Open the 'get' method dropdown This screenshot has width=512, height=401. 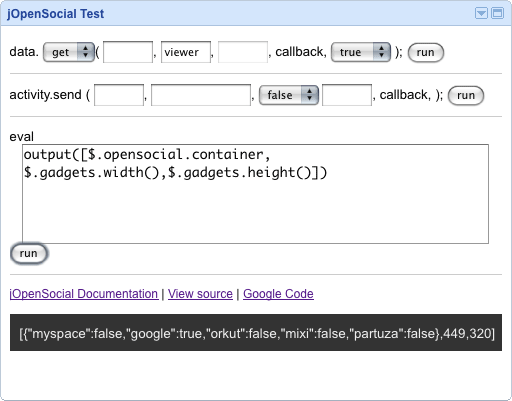coord(69,52)
